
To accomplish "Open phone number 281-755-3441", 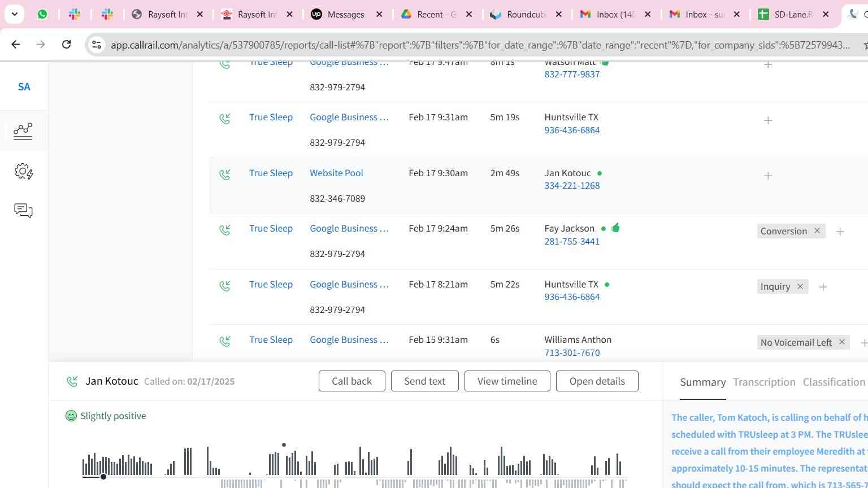I will (572, 241).
